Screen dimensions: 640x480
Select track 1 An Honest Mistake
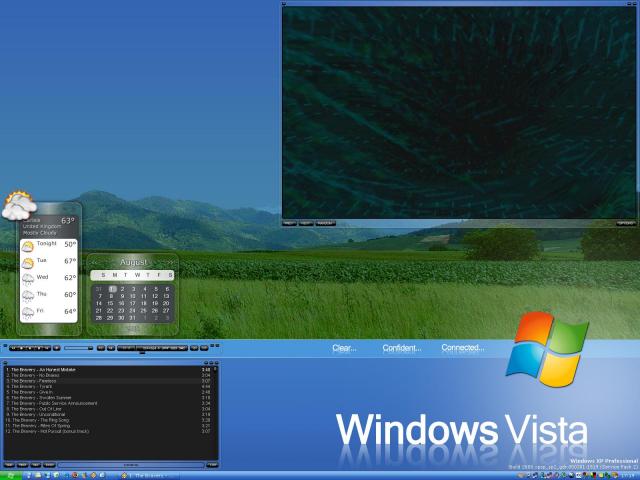point(108,370)
